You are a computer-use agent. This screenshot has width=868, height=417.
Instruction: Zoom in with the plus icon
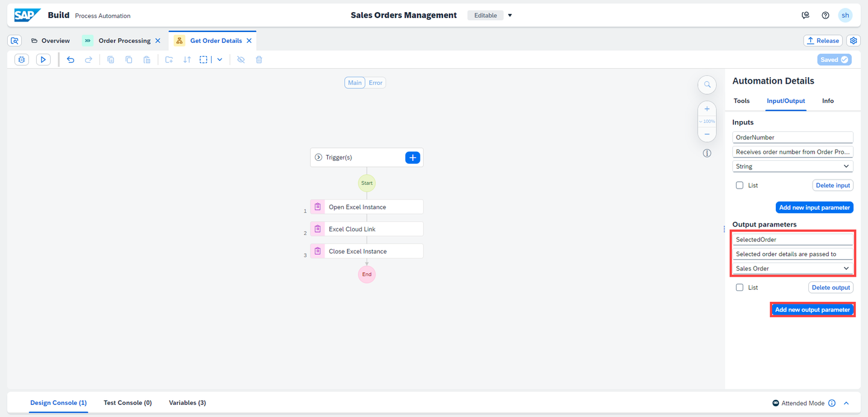tap(707, 109)
